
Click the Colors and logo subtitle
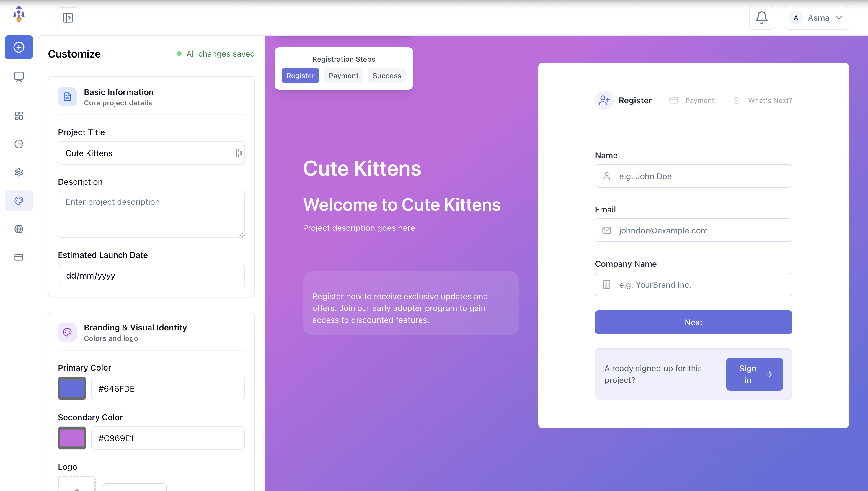coord(111,338)
